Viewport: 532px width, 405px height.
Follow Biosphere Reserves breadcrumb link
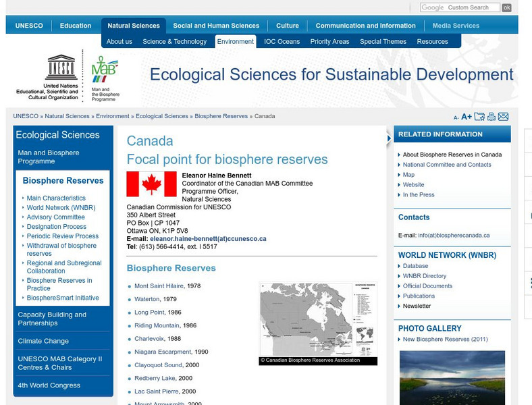[221, 116]
